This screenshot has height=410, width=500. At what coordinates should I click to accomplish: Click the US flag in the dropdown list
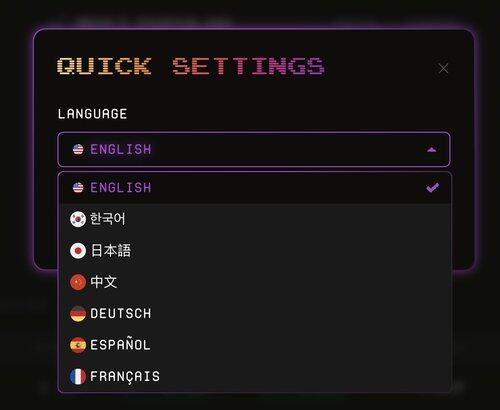78,188
